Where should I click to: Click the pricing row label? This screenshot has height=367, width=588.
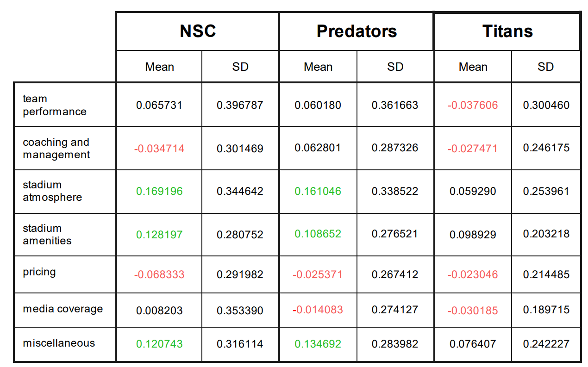[x=39, y=272]
